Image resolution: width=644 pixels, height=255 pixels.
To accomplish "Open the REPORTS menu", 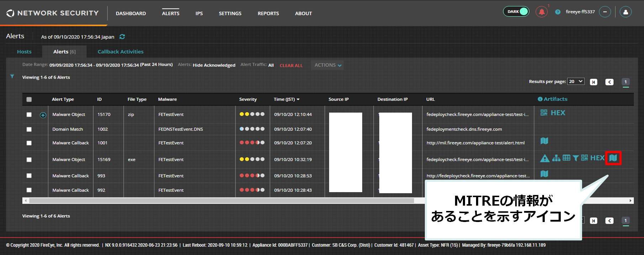I will coord(268,13).
